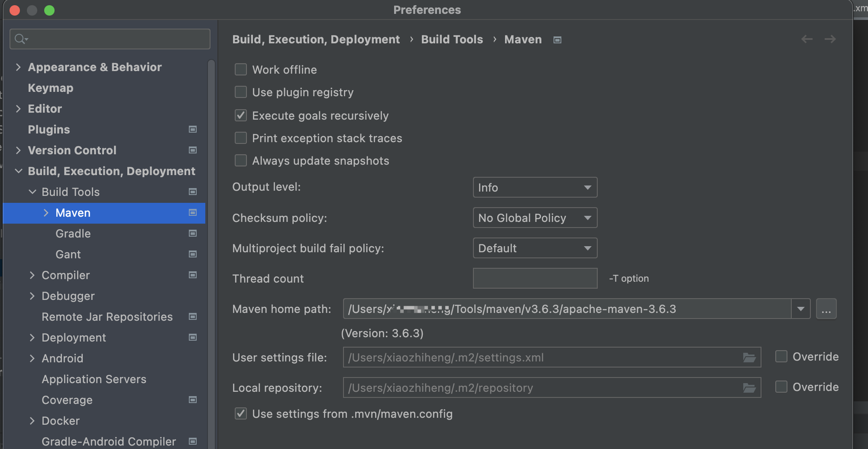Open Remote Jar Repositories settings
This screenshot has width=868, height=449.
[x=107, y=317]
